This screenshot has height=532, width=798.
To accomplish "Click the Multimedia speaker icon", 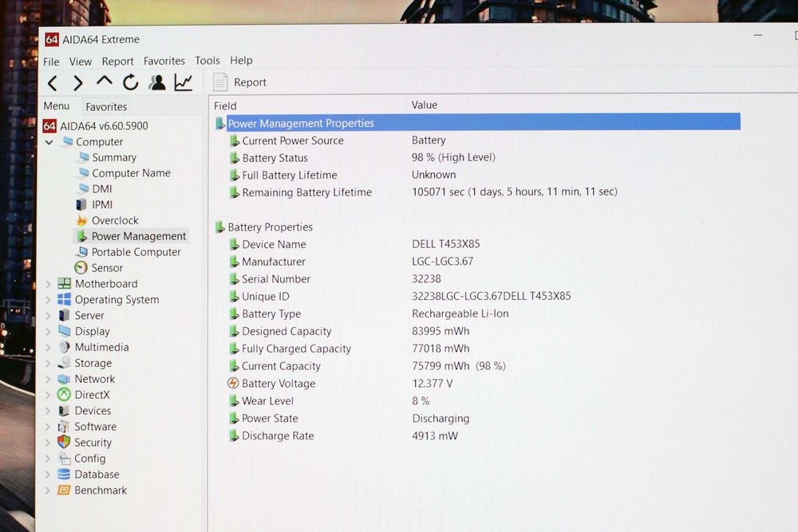I will pyautogui.click(x=64, y=347).
